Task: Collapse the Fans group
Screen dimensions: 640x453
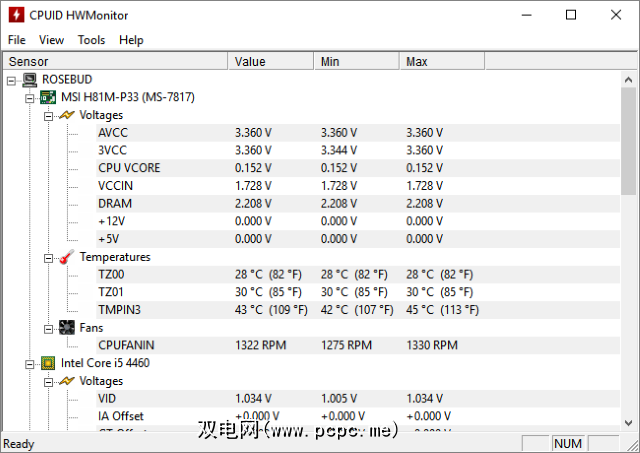Action: pos(48,329)
